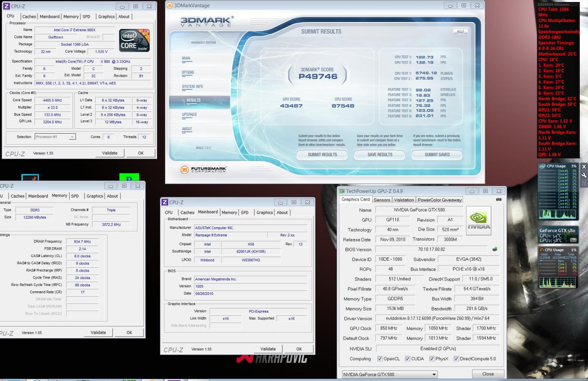This screenshot has height=381, width=588.
Task: Maximize the 3DMarkVantage window
Action: click(464, 6)
